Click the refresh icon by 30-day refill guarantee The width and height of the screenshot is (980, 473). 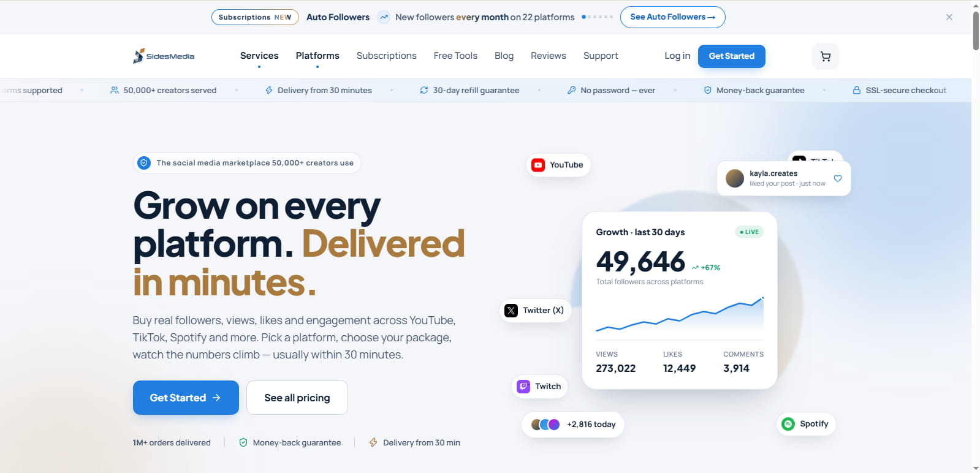point(424,90)
